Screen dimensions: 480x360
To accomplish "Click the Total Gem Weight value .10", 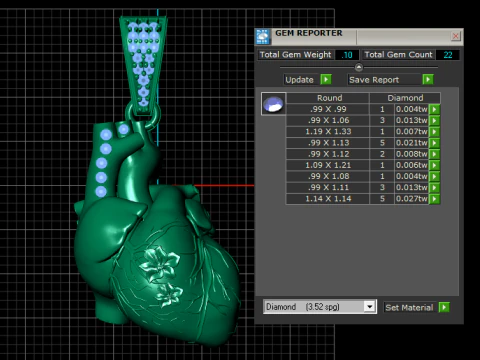I will 347,55.
